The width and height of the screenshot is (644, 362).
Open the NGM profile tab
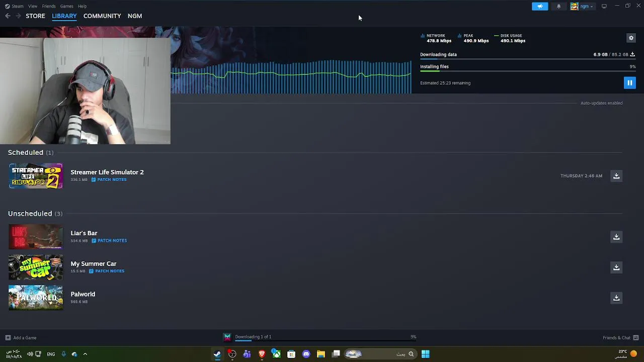[x=135, y=16]
